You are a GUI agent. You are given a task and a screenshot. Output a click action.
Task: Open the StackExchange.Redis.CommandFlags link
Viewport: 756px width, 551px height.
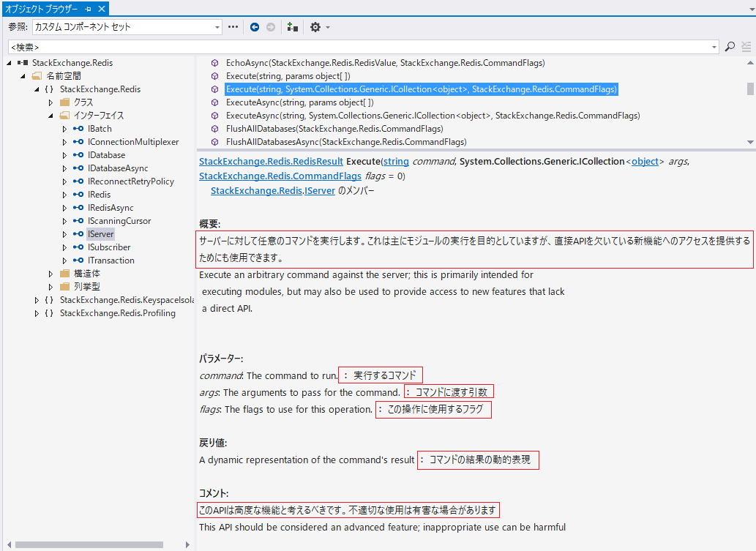pyautogui.click(x=280, y=176)
